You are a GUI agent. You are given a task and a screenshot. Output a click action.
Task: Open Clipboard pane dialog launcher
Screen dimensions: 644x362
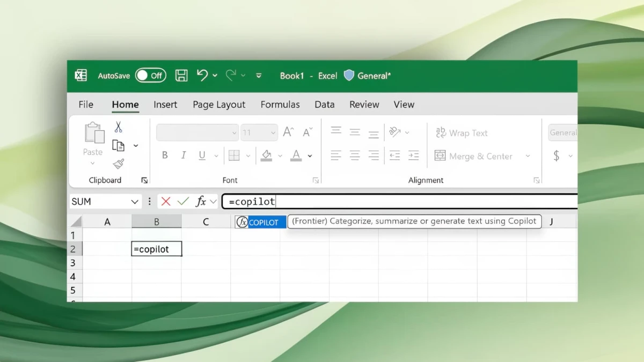pos(144,181)
